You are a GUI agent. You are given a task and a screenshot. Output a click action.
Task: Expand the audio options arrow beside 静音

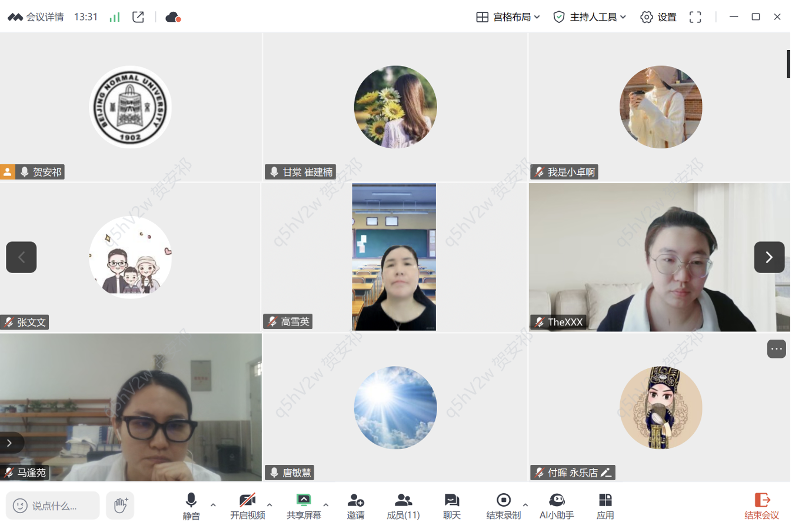pos(213,504)
